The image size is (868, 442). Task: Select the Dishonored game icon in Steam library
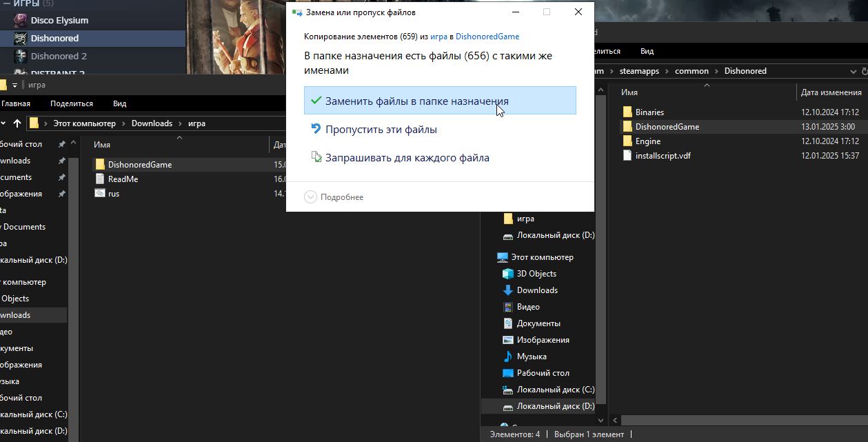[x=20, y=39]
